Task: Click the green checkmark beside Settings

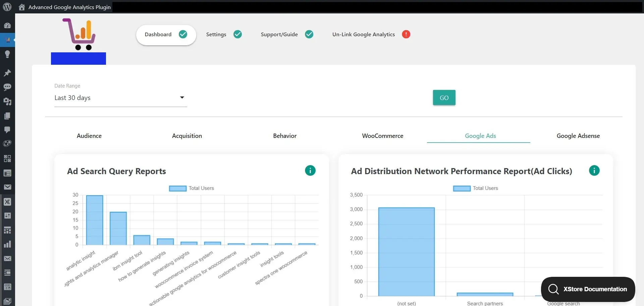Action: (237, 34)
